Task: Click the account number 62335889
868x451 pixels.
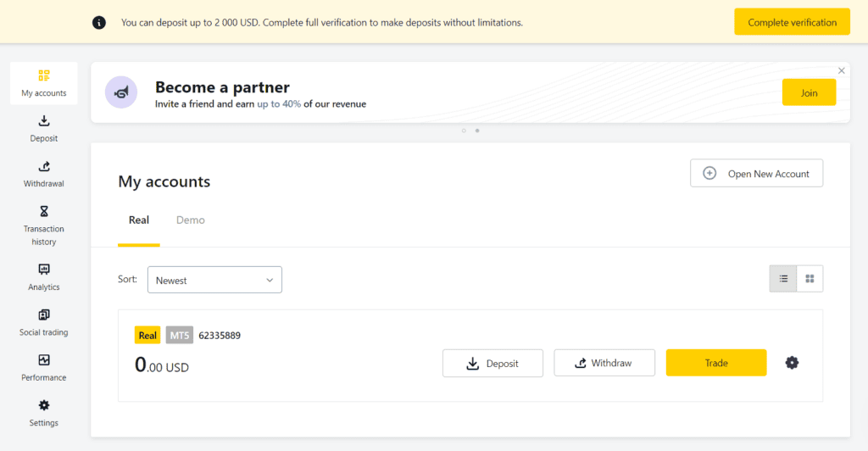Action: pyautogui.click(x=220, y=336)
